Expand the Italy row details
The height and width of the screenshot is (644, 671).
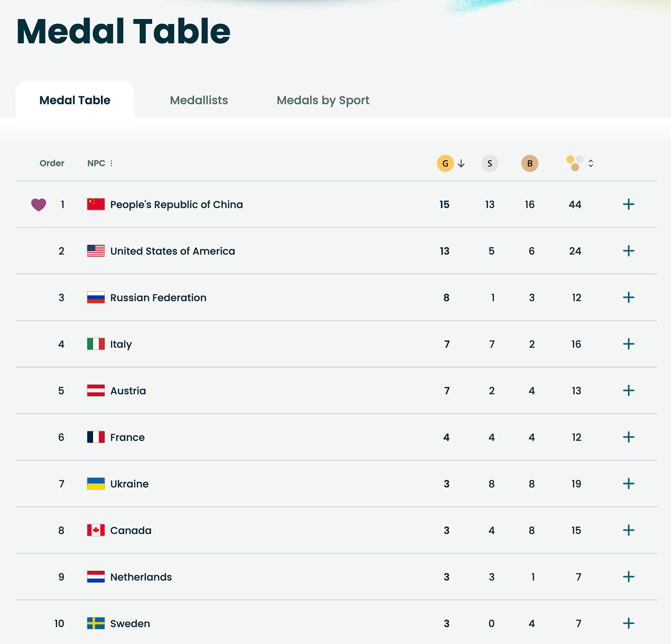(628, 344)
